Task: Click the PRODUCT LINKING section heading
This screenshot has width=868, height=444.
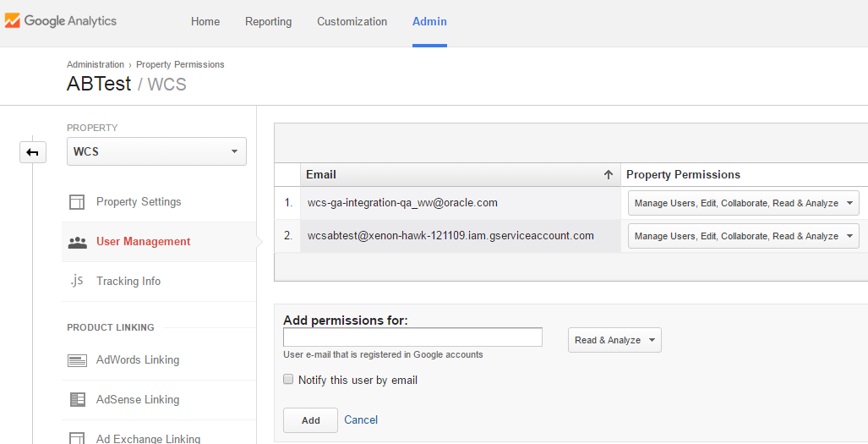Action: click(x=111, y=328)
